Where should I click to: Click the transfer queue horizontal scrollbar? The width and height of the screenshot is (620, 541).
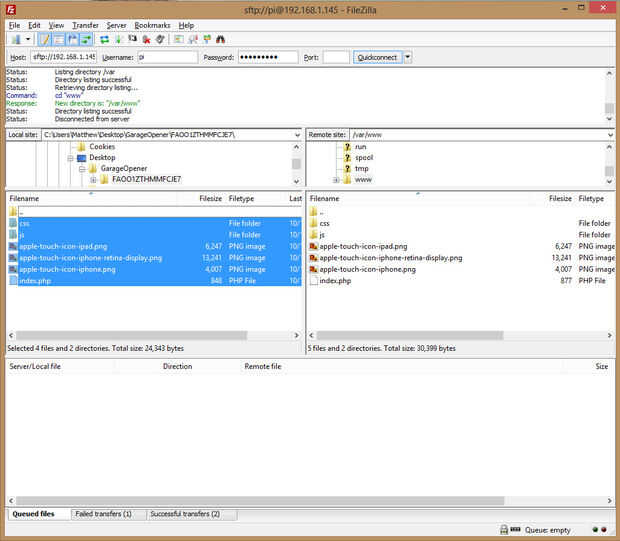click(260, 501)
